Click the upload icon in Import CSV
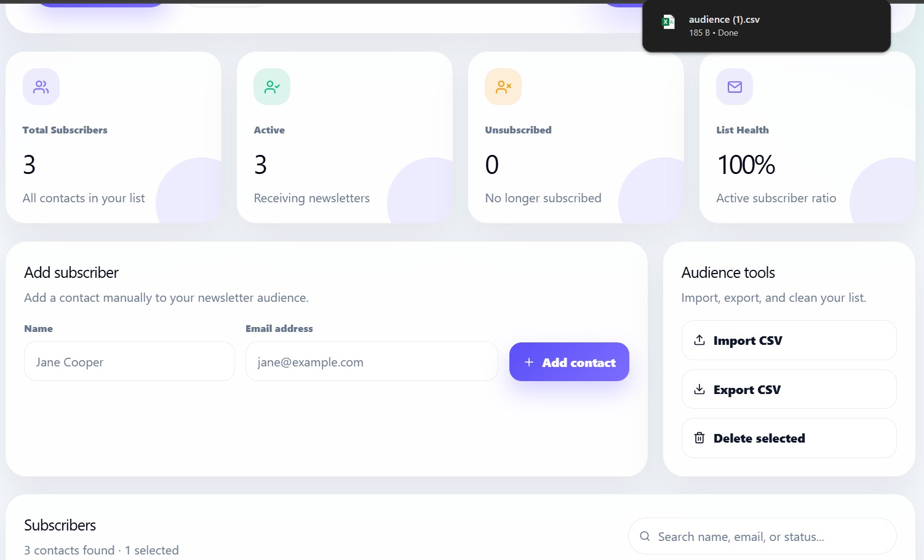Viewport: 924px width, 560px height. click(699, 340)
